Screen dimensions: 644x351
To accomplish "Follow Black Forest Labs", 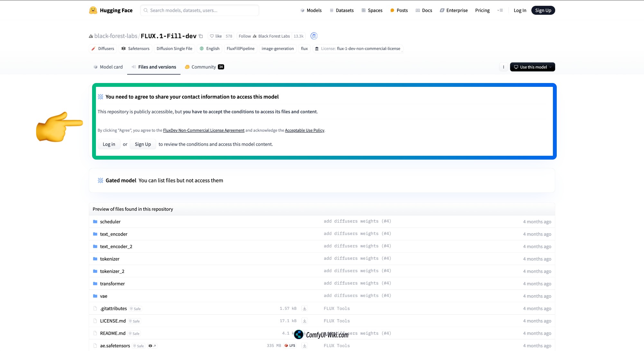I will [264, 36].
